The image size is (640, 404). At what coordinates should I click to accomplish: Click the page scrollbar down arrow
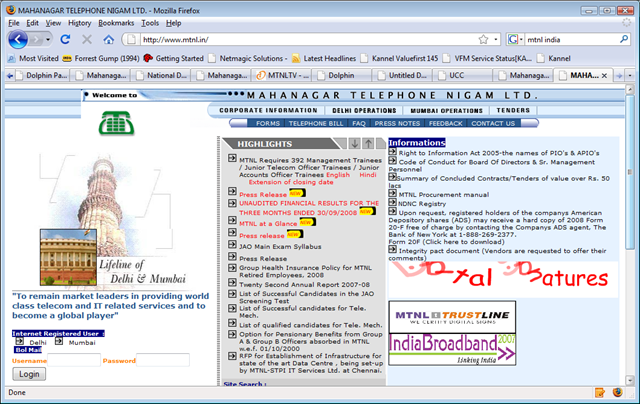coord(630,380)
